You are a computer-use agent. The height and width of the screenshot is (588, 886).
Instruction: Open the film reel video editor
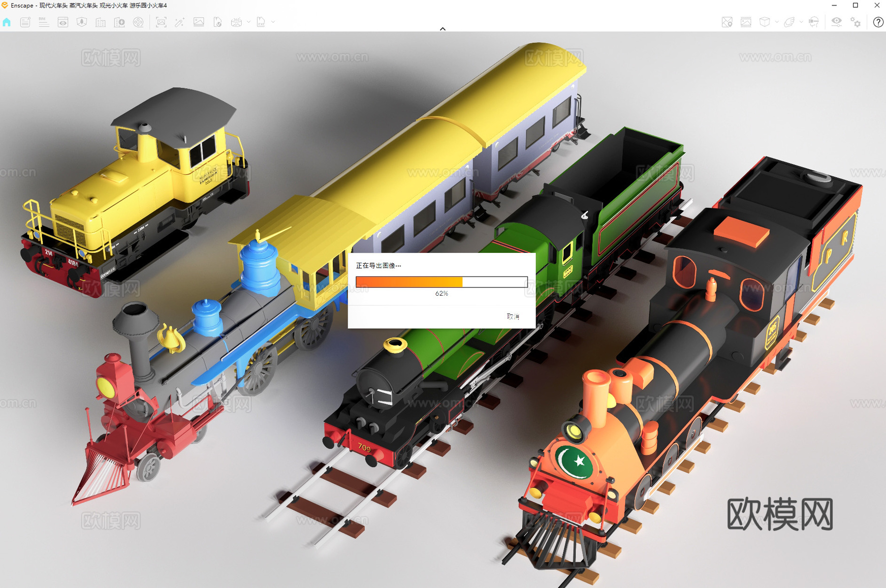tap(138, 22)
